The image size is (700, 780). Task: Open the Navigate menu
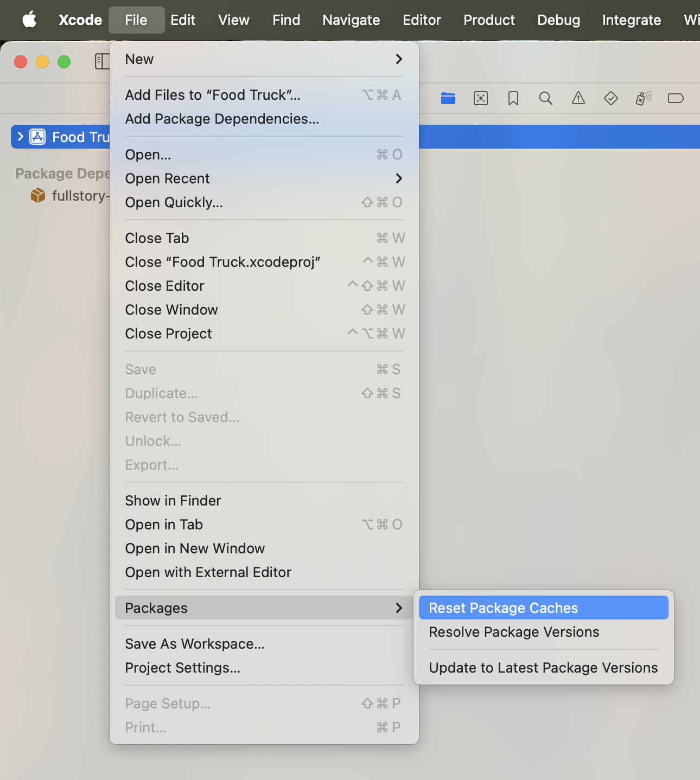[351, 20]
